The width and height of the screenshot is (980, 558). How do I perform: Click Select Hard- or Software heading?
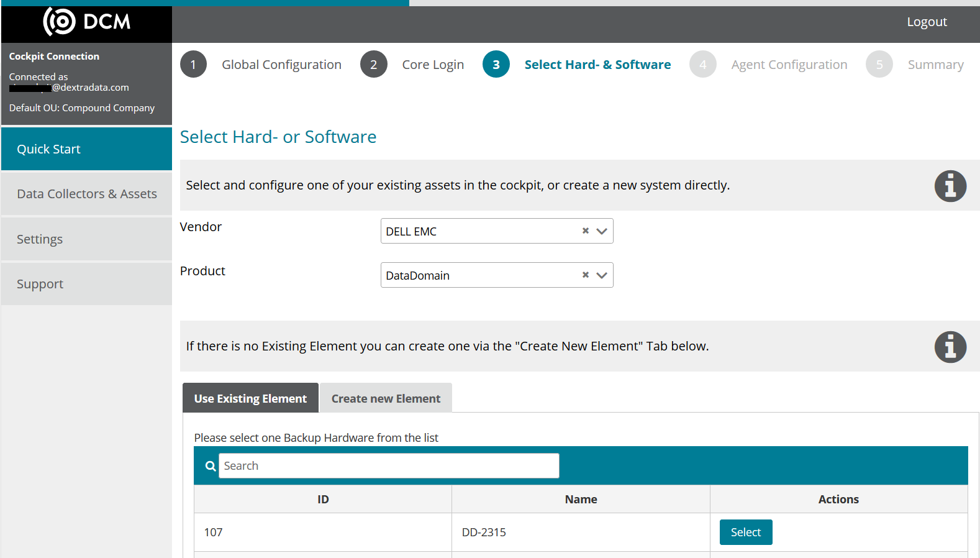pos(278,137)
